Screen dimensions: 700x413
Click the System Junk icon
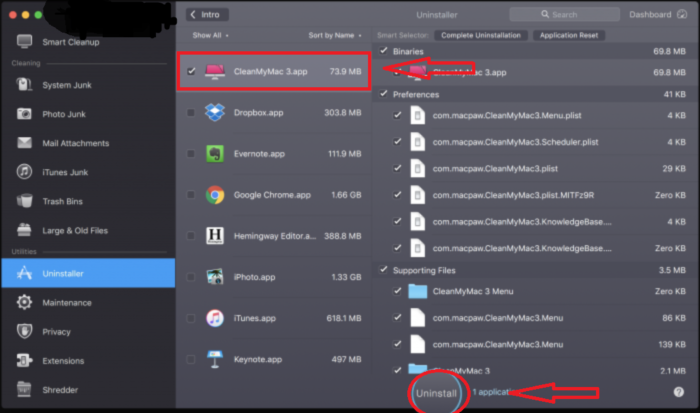click(x=24, y=84)
